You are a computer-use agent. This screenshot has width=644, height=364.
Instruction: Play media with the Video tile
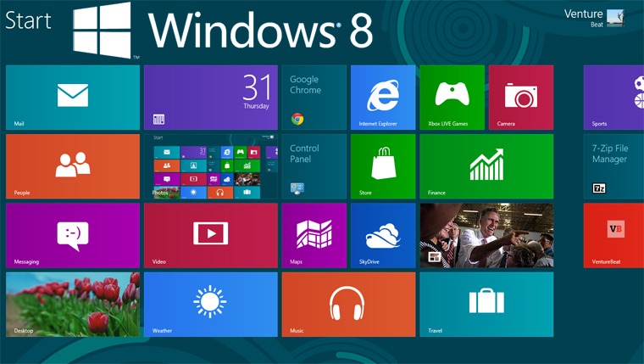(x=210, y=235)
